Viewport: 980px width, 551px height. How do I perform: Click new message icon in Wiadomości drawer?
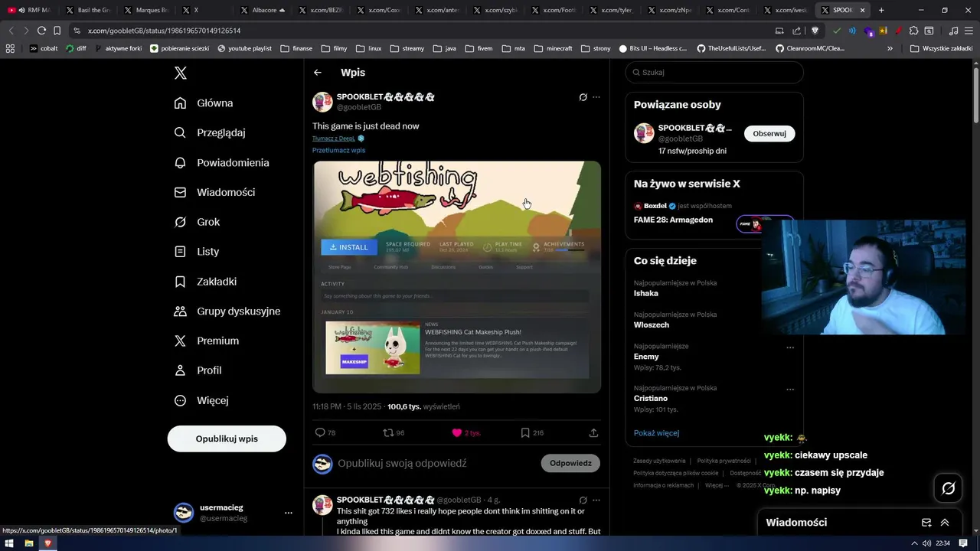(x=926, y=523)
